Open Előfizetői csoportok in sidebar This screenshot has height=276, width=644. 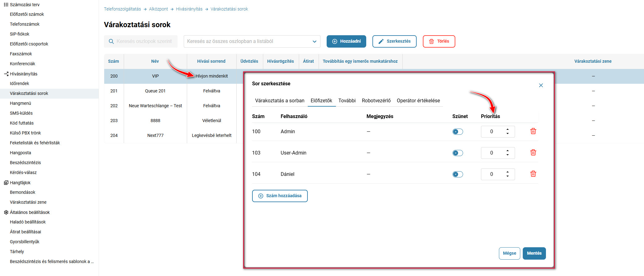pos(29,44)
